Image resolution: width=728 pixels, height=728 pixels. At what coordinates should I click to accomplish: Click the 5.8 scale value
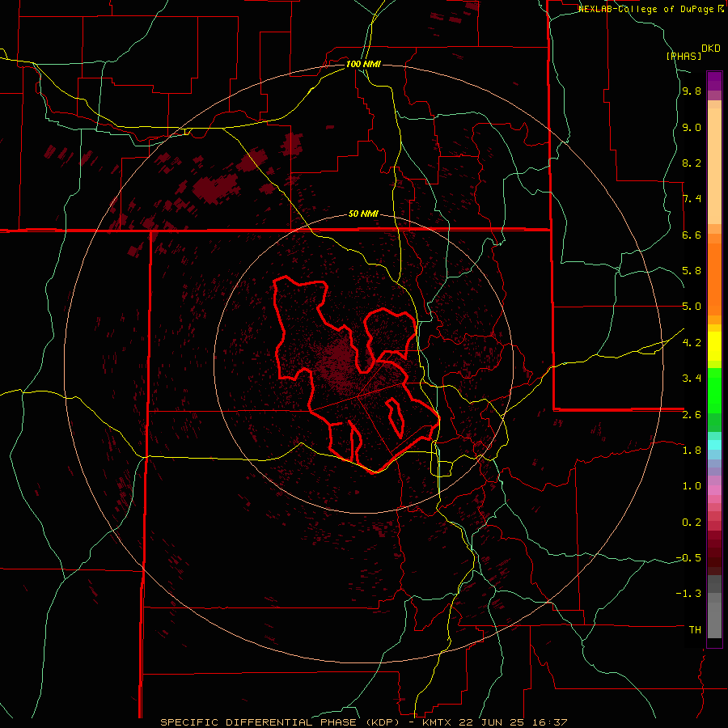(x=692, y=271)
